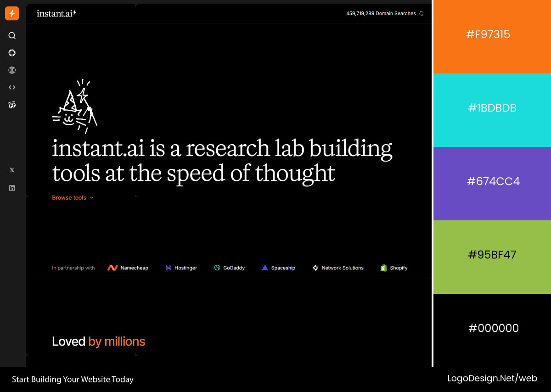Open the Namecheap partner text link
Viewport: 551px width, 392px height.
pyautogui.click(x=135, y=268)
